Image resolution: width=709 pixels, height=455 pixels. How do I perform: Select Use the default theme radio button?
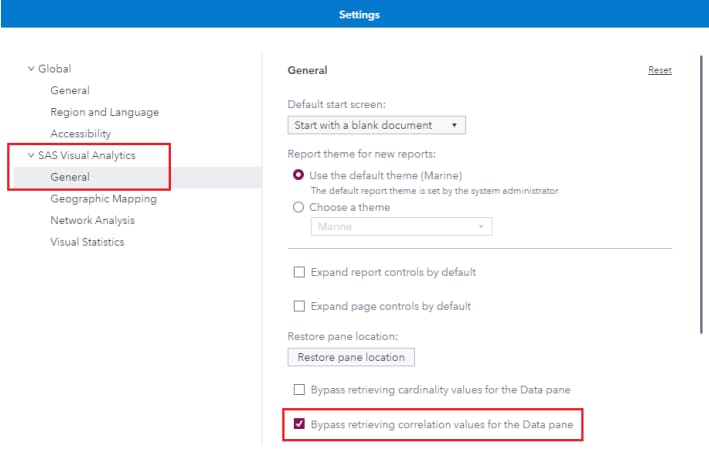click(x=297, y=175)
